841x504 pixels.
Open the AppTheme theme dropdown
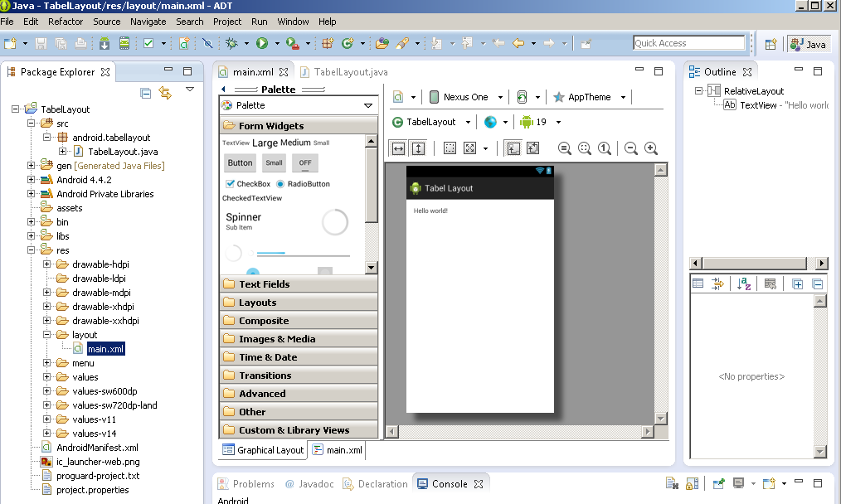pos(589,97)
